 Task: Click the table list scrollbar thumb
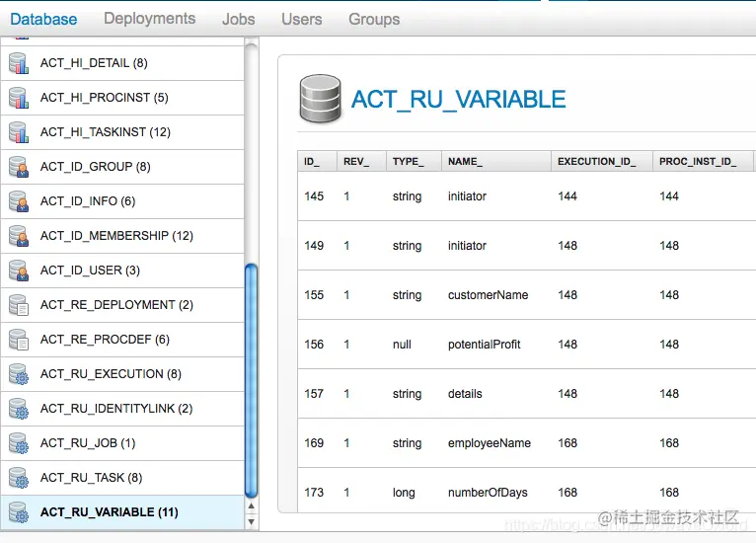tap(252, 381)
